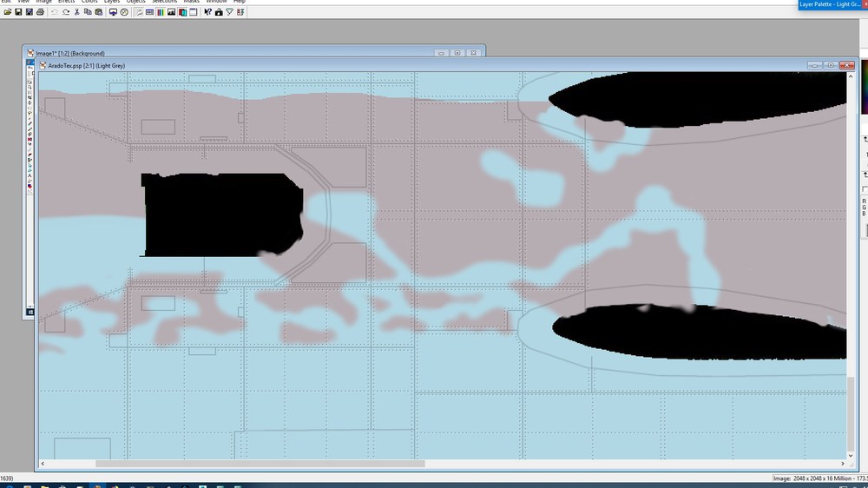Close the Image1 Background window
Image resolution: width=868 pixels, height=488 pixels.
coord(473,53)
